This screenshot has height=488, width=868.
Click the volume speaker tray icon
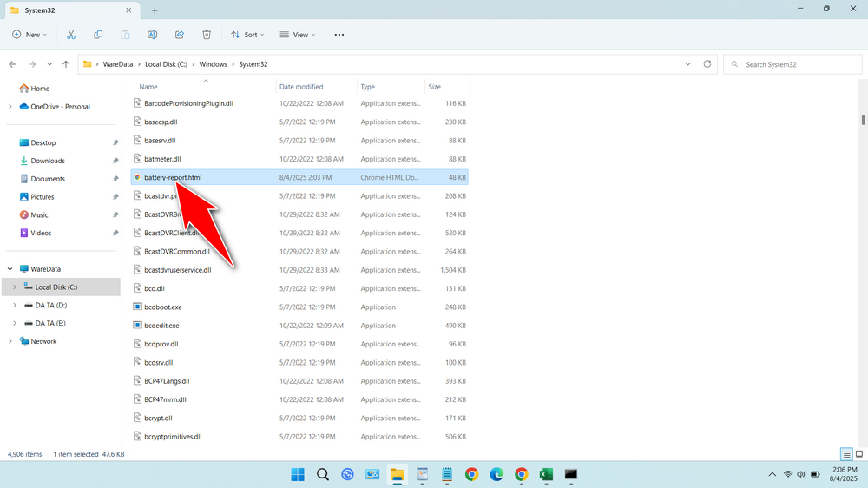(x=801, y=474)
